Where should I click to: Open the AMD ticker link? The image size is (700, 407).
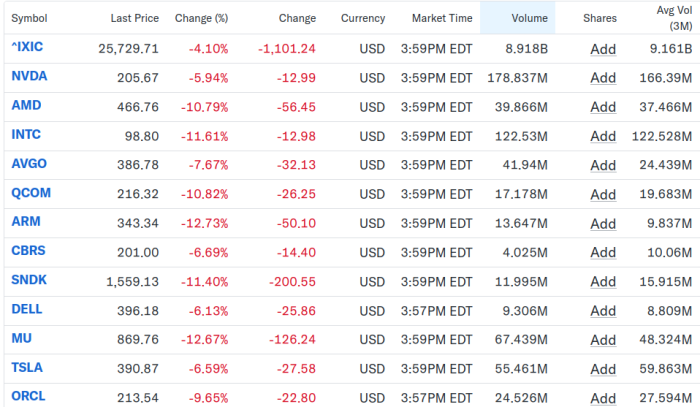26,105
